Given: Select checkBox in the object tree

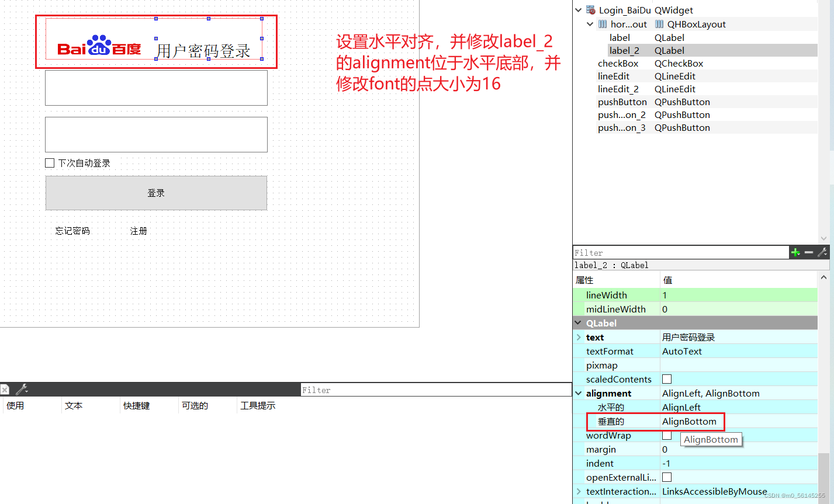Looking at the screenshot, I should 618,63.
